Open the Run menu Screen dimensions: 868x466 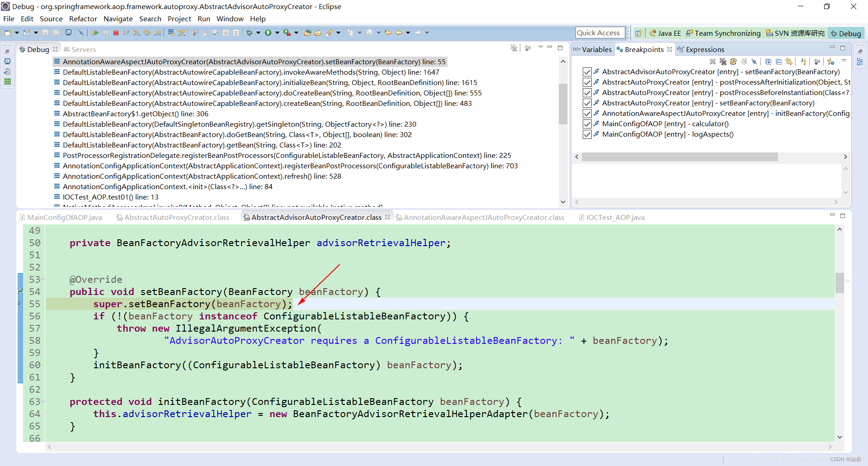(x=204, y=19)
